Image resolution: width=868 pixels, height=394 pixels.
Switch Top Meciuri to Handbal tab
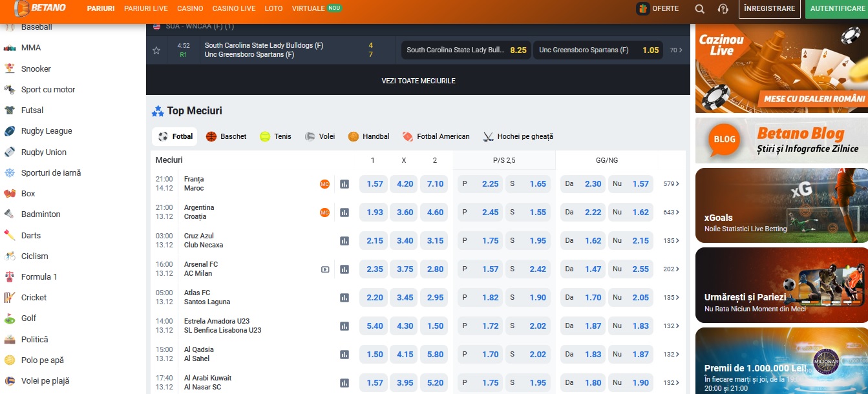click(x=369, y=136)
